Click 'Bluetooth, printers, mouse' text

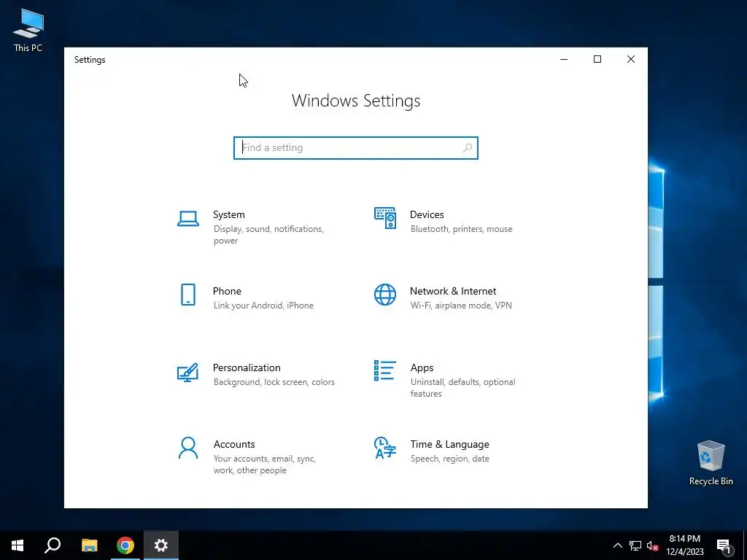pos(462,229)
